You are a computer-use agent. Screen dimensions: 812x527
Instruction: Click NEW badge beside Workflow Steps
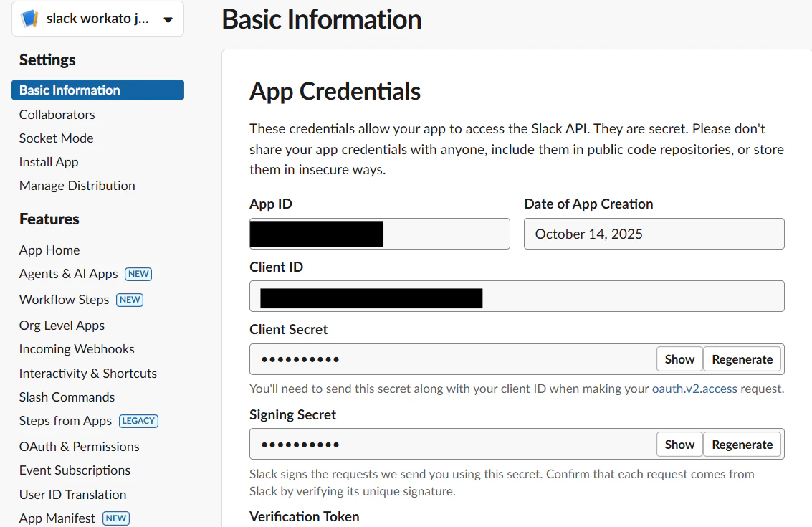[x=130, y=300]
